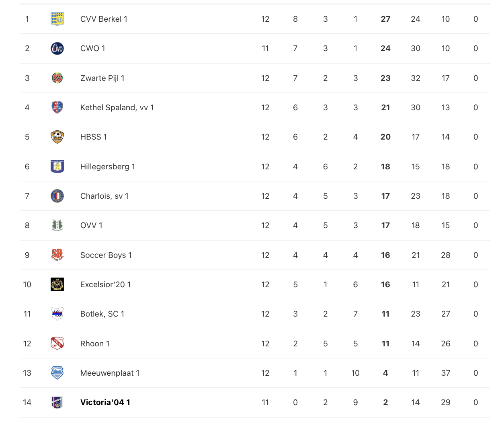Open the CVV Berkel 1 team link

pyautogui.click(x=104, y=19)
